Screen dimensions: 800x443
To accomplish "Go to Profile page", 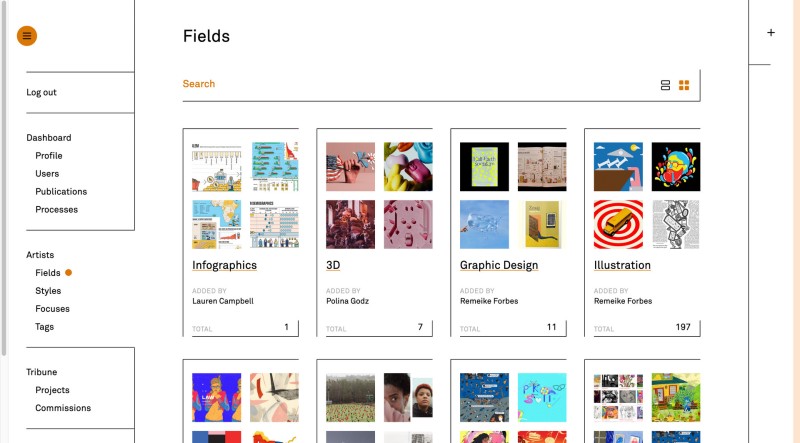I will (x=49, y=156).
